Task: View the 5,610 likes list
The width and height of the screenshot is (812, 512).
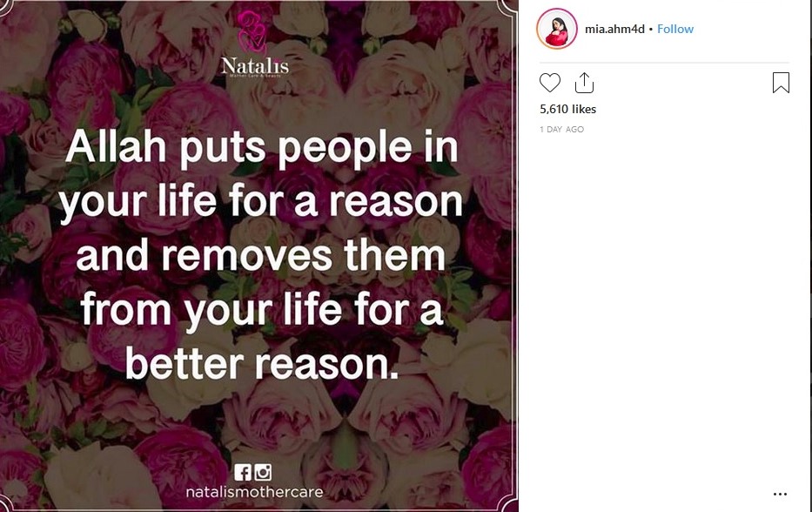Action: coord(567,110)
